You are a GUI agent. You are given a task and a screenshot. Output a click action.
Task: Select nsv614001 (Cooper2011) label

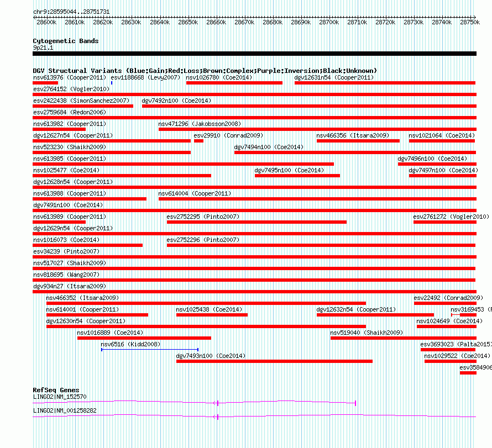tap(82, 309)
